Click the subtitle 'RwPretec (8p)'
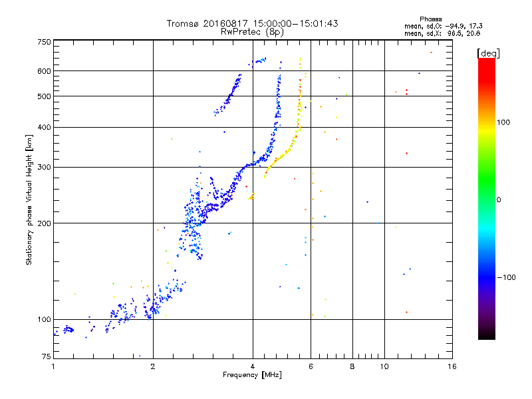 coord(252,32)
